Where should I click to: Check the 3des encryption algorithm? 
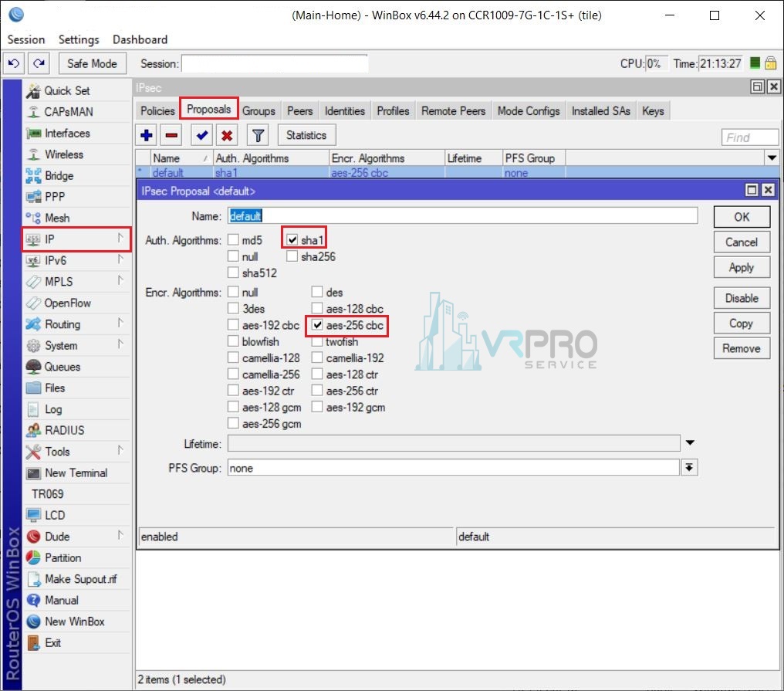pos(233,308)
